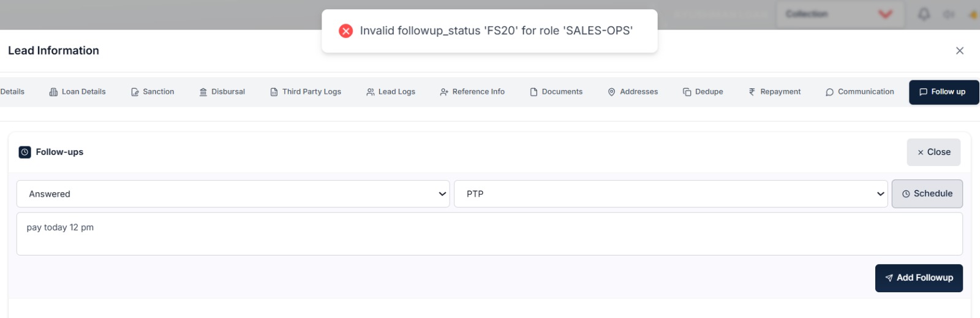Click the remarks field with 'pay today 12 pm'

[489, 234]
